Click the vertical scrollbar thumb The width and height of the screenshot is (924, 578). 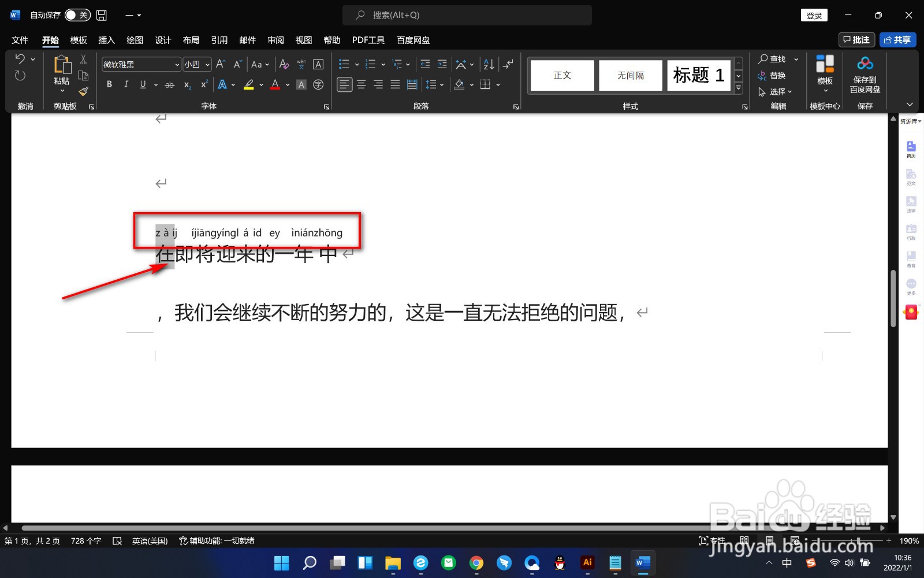pyautogui.click(x=893, y=298)
